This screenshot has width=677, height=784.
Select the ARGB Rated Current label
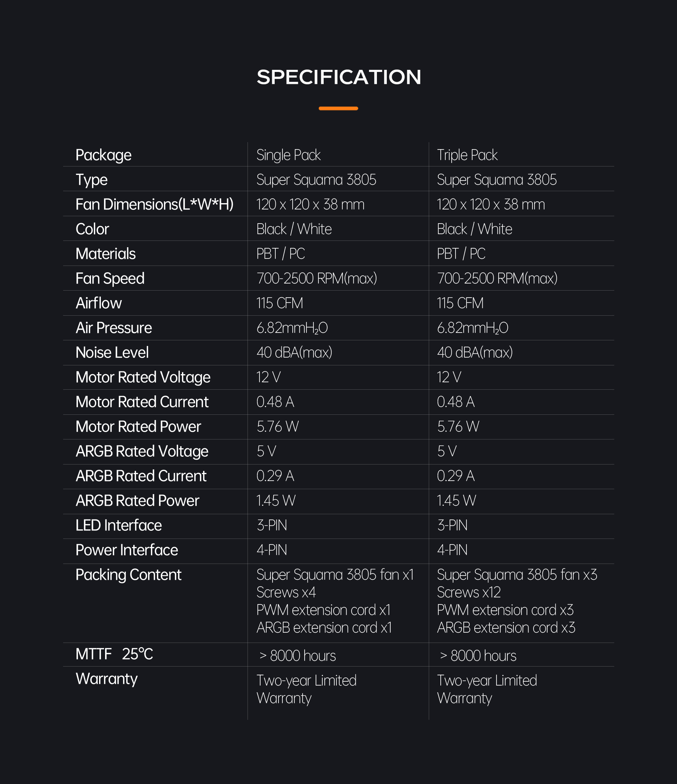141,476
